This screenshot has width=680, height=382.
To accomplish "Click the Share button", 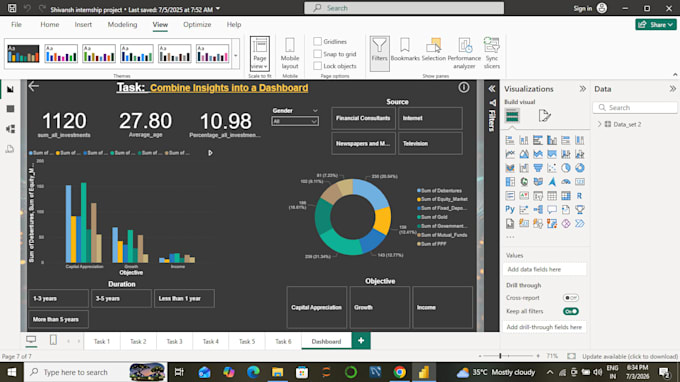I will [656, 25].
